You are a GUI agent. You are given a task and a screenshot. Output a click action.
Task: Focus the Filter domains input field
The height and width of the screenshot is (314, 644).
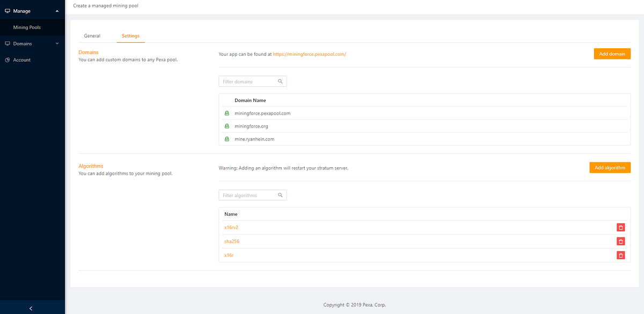tap(253, 81)
